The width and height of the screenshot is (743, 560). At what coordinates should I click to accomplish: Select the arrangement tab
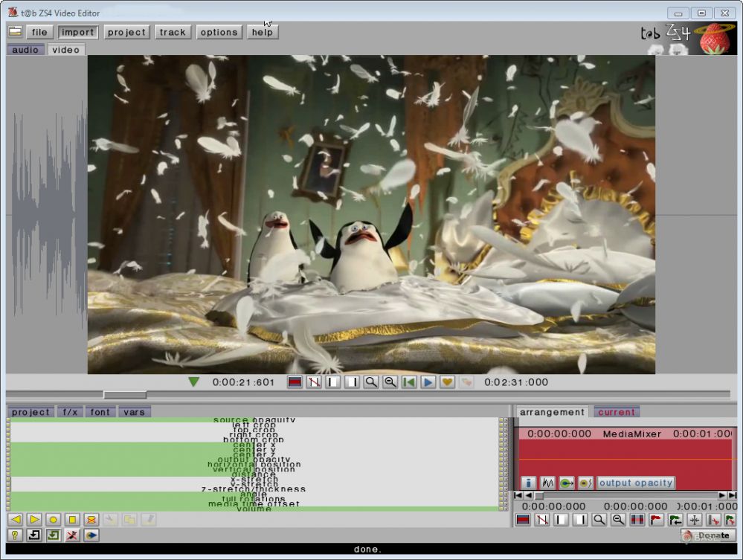552,412
